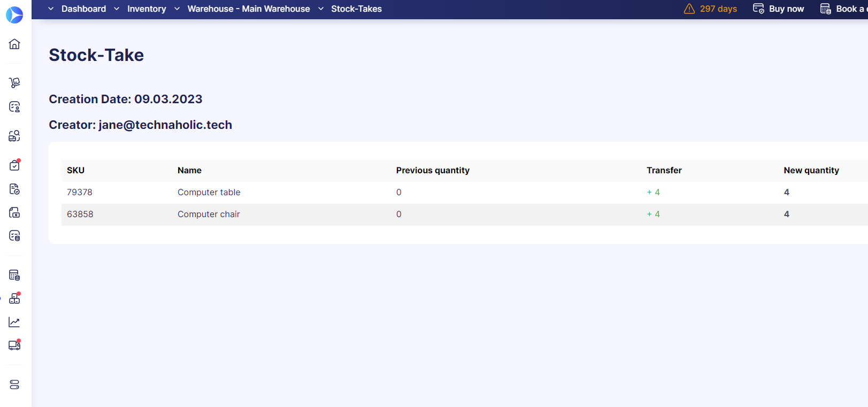Open the hand truck icon in the sidebar

[14, 82]
